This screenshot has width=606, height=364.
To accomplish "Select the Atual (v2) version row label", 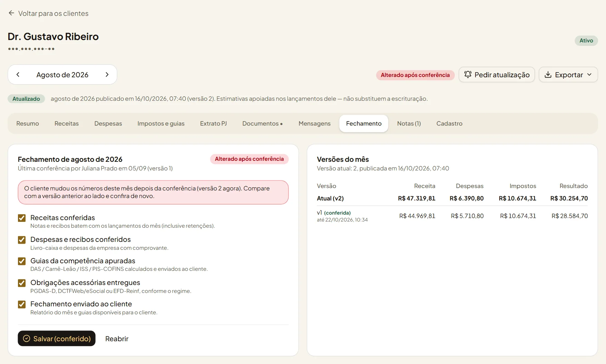I will point(330,198).
